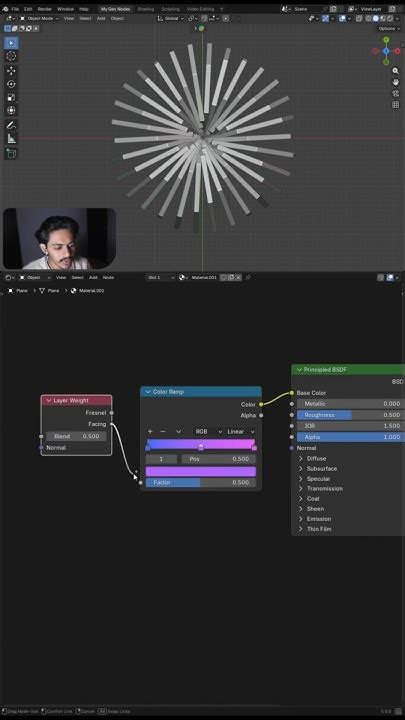Image resolution: width=405 pixels, height=720 pixels.
Task: Click the new scene icon beside Scene field
Action: pos(333,9)
